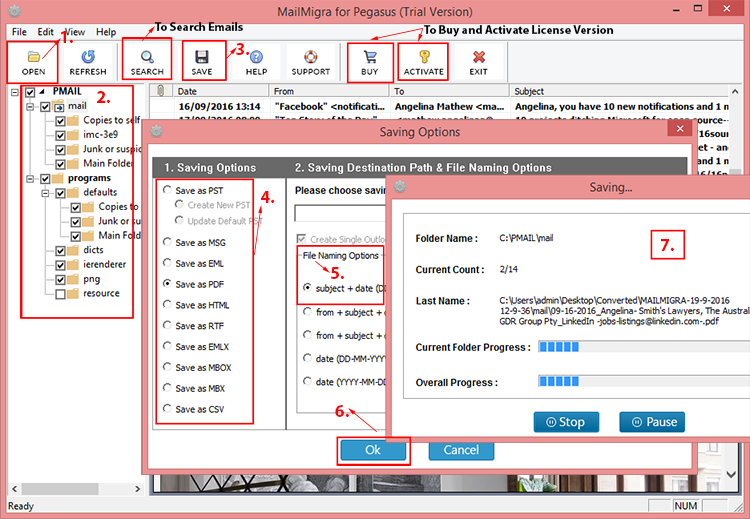Uncheck the imc-3e9 checkbox

[60, 135]
